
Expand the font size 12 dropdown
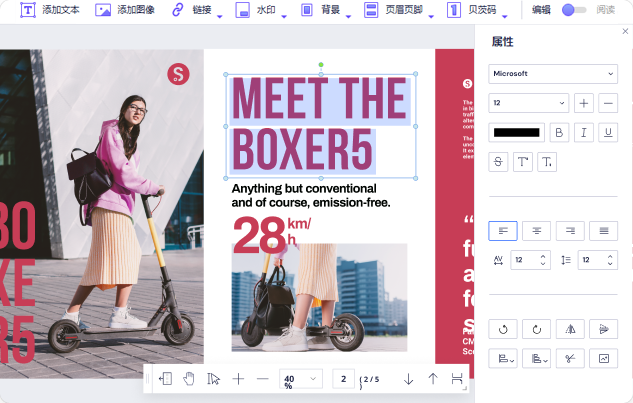click(x=528, y=103)
